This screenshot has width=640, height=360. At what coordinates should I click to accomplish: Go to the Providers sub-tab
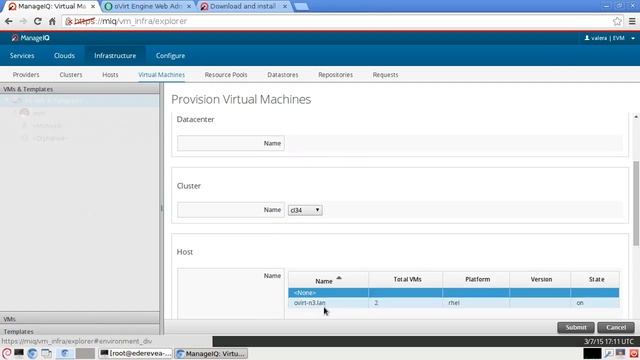click(x=26, y=75)
